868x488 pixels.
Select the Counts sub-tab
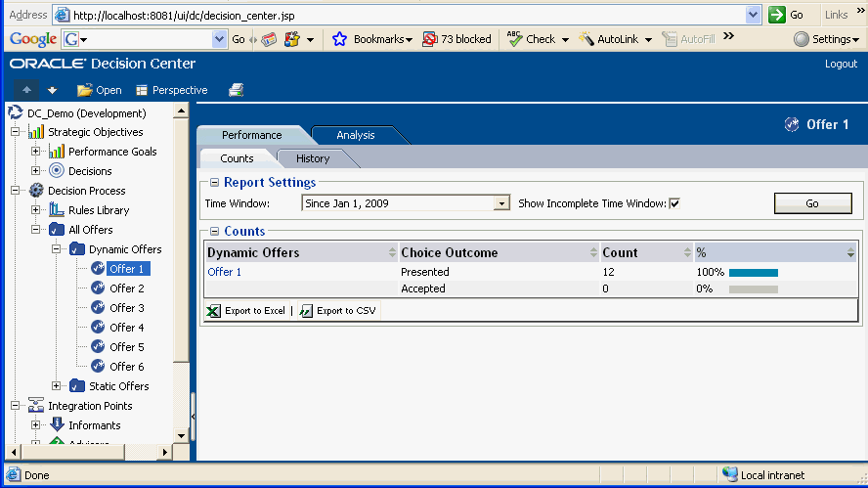coord(237,158)
